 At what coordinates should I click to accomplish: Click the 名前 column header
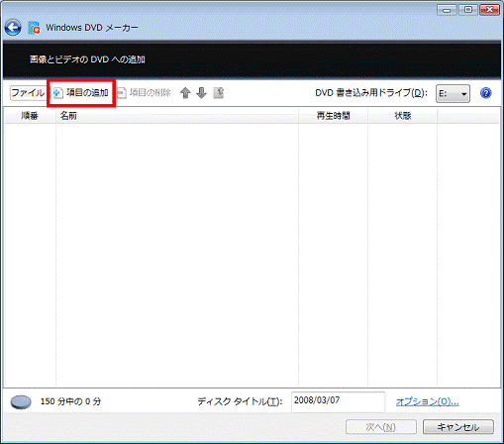[x=177, y=116]
